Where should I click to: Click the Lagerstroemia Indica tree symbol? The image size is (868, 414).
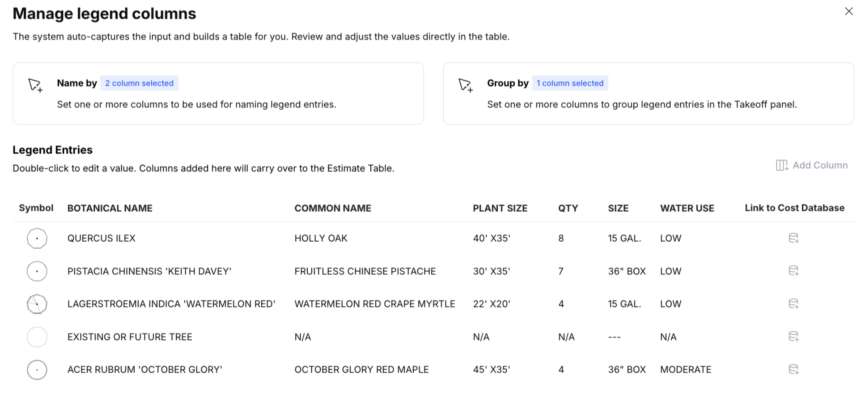click(x=37, y=304)
